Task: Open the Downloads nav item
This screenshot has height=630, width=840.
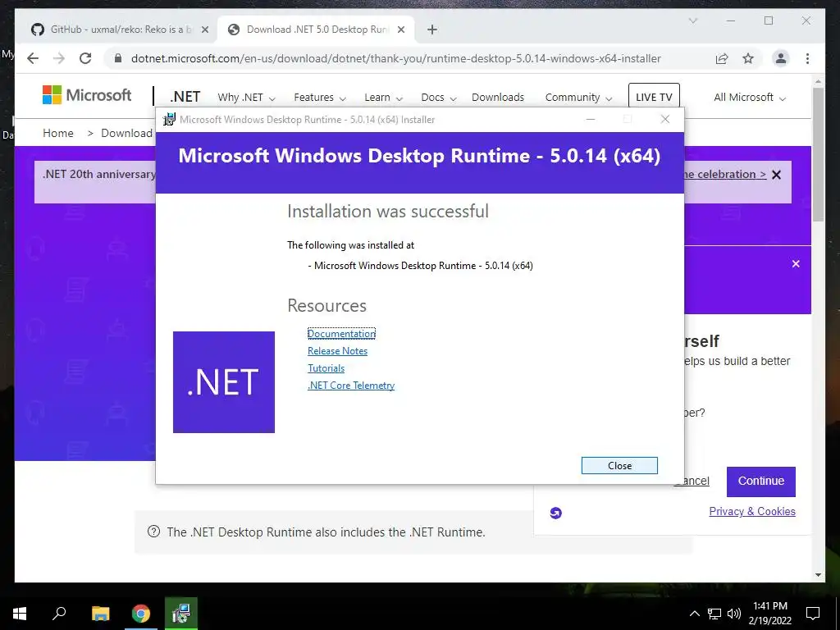Action: pyautogui.click(x=498, y=98)
